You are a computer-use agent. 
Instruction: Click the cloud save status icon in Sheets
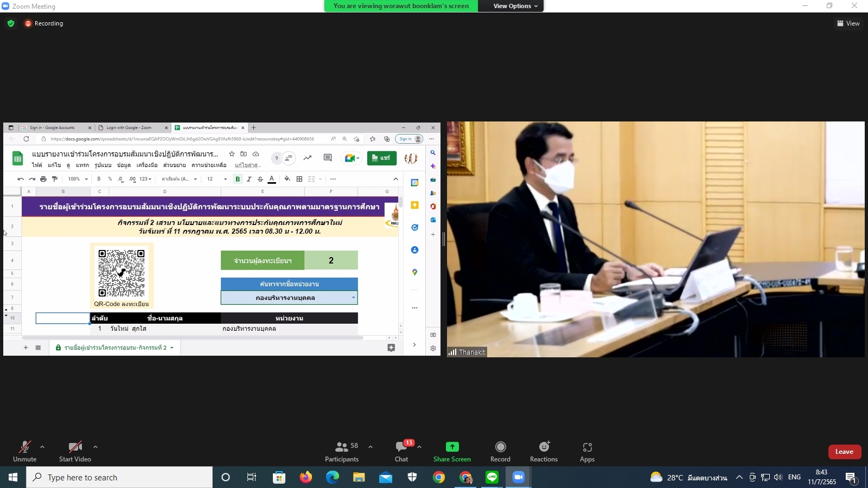coord(256,154)
